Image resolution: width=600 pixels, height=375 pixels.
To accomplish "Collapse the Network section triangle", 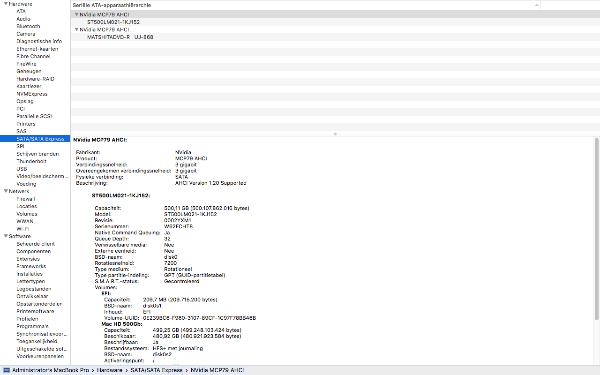I will coord(6,191).
